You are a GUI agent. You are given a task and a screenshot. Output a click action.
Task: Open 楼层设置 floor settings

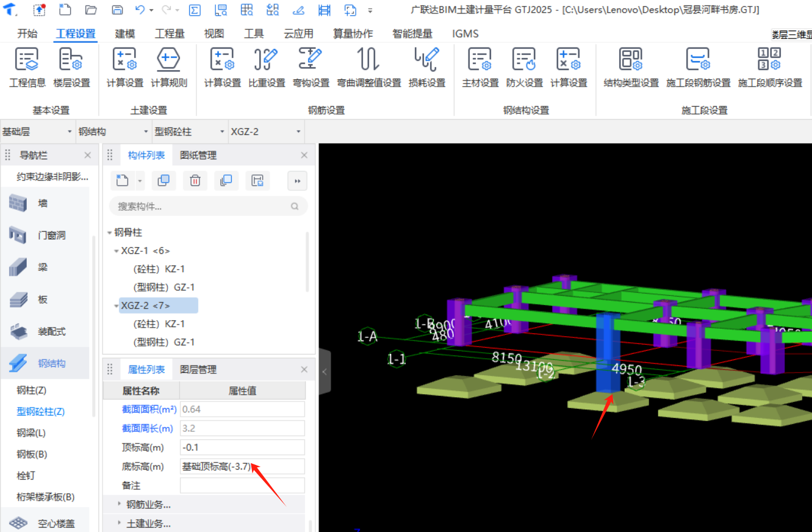[71, 68]
